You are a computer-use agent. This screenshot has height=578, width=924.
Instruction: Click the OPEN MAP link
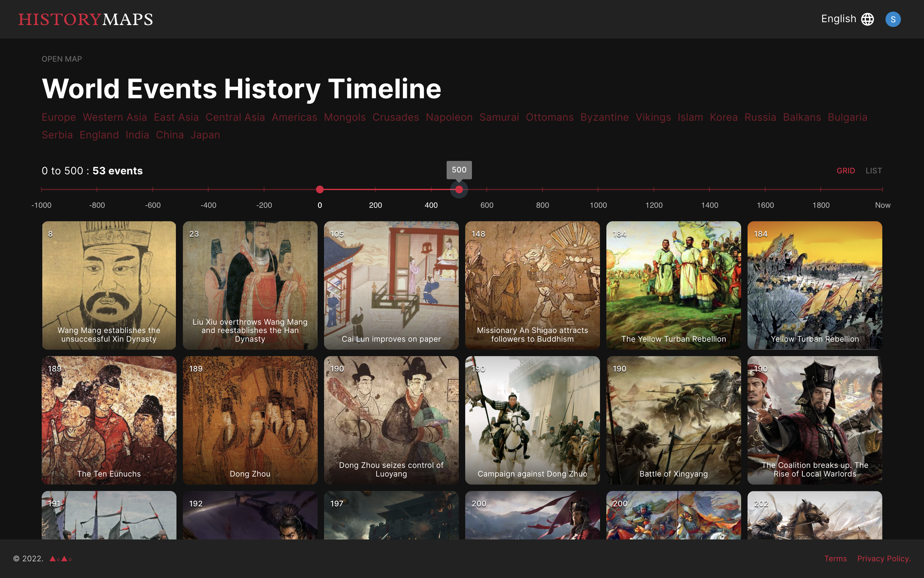tap(62, 59)
